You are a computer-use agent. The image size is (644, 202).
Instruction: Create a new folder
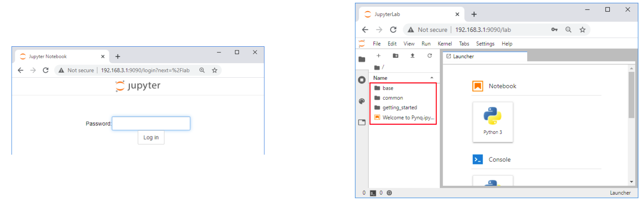click(x=395, y=55)
